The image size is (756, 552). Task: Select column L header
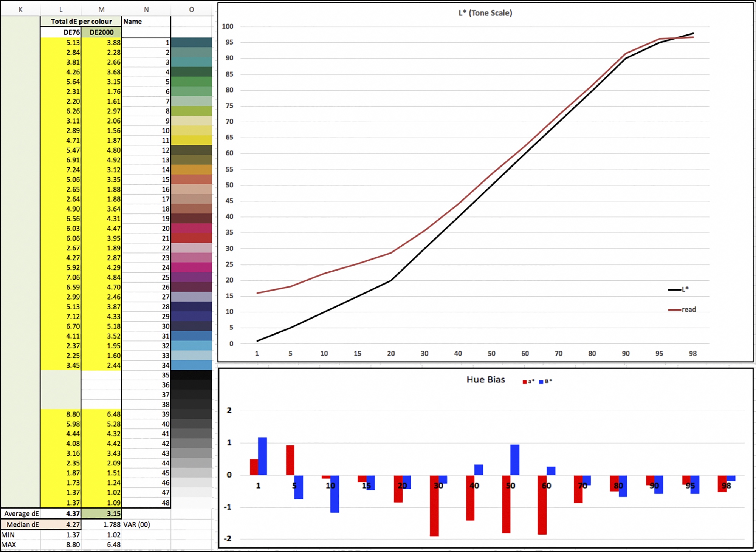[61, 9]
